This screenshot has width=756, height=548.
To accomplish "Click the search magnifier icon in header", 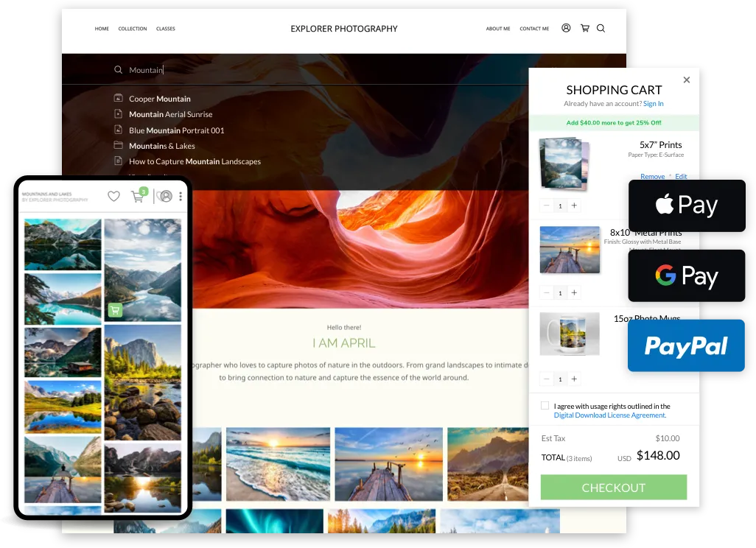I will pos(601,28).
